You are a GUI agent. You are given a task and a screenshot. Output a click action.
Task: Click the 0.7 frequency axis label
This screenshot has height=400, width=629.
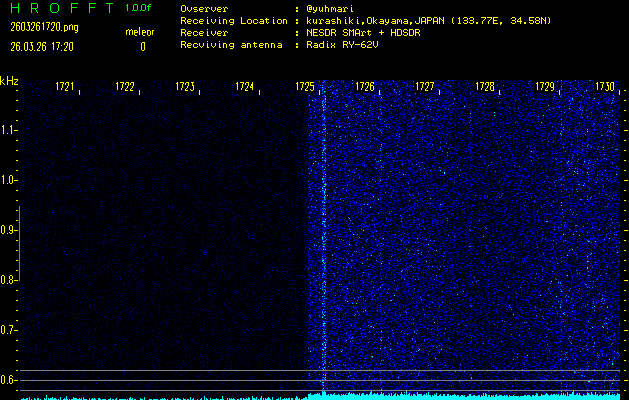8,330
